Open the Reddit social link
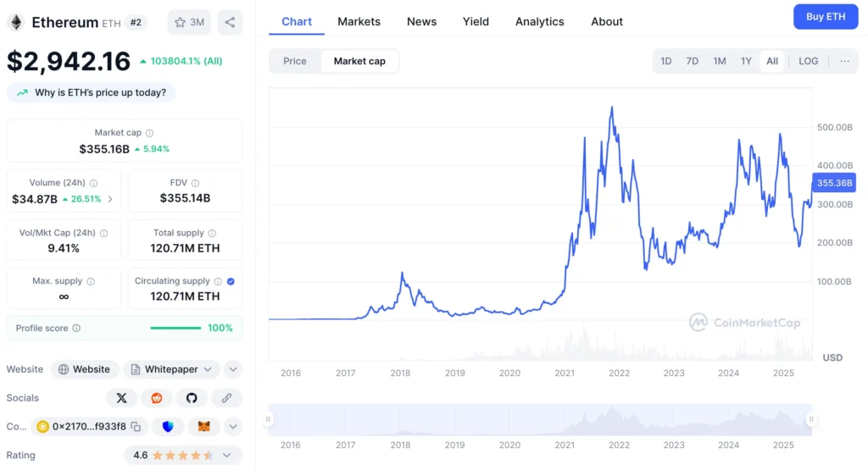 pyautogui.click(x=157, y=398)
